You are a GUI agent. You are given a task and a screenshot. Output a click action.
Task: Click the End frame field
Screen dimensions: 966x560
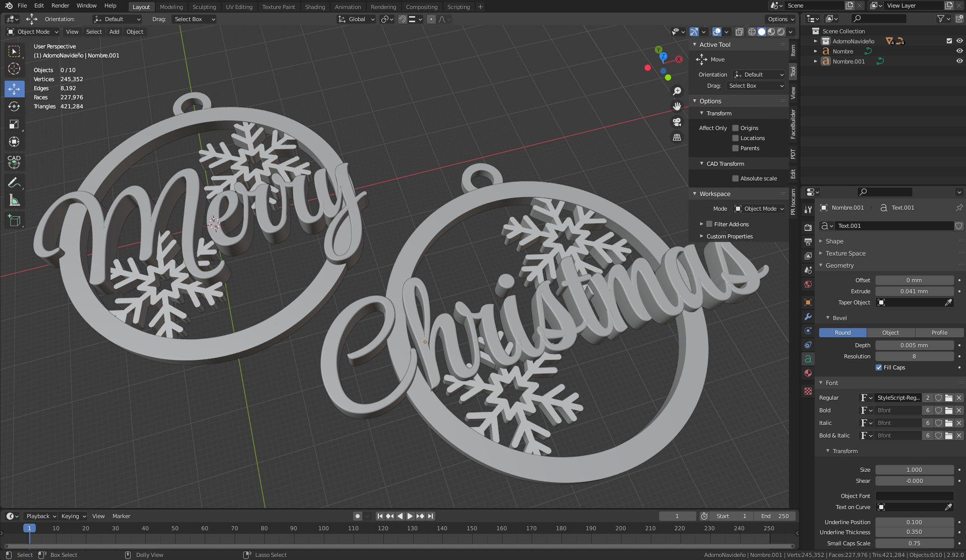[775, 516]
